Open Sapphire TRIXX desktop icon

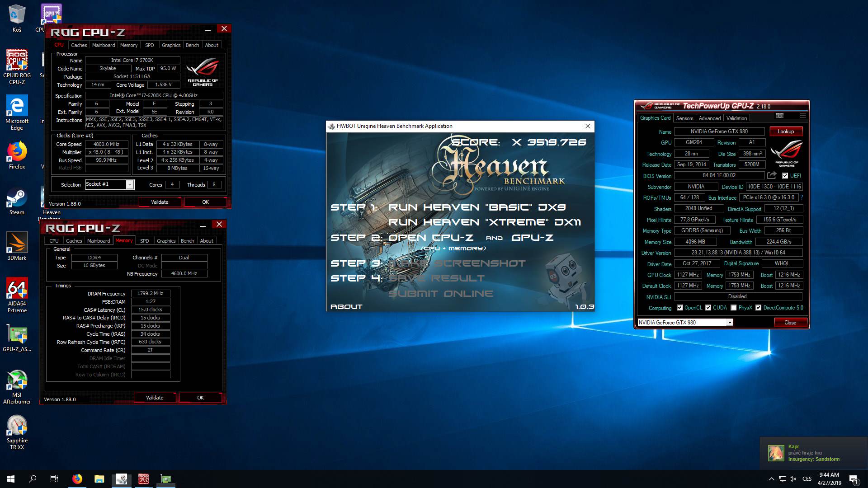coord(17,432)
